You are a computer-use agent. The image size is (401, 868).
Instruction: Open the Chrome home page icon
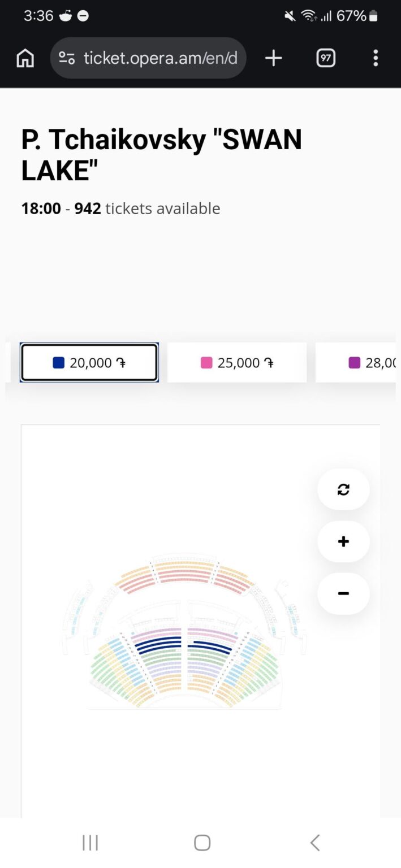pos(24,58)
